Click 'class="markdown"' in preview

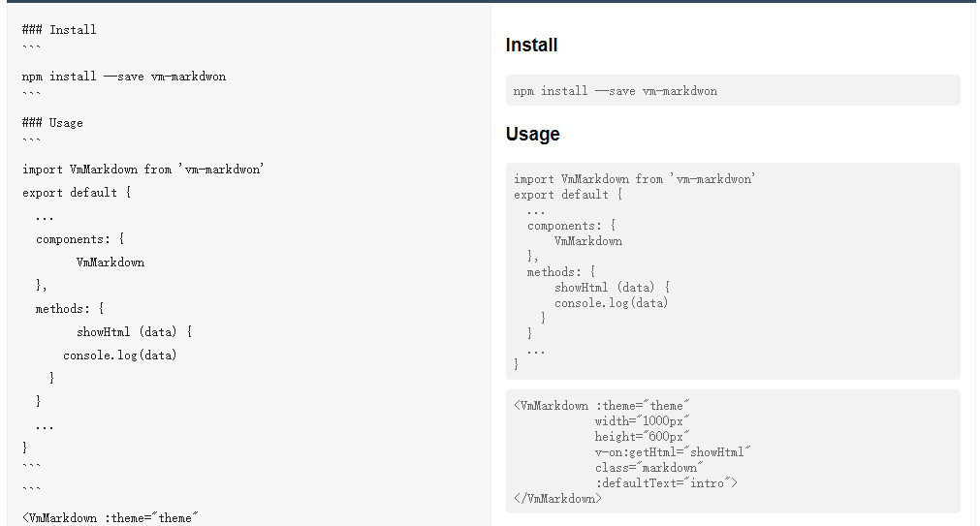coord(648,467)
